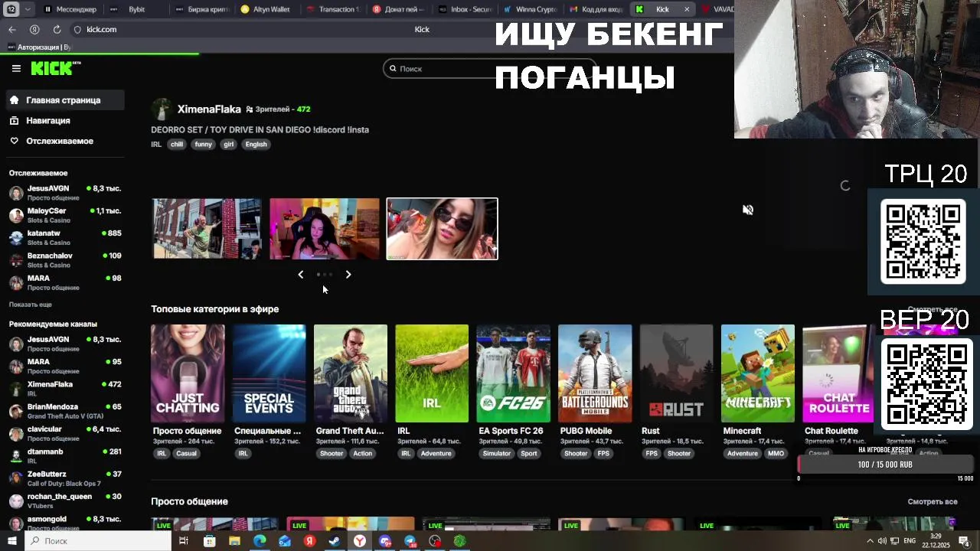Switch to the Winna Crypto tab
This screenshot has width=980, height=551.
(531, 9)
